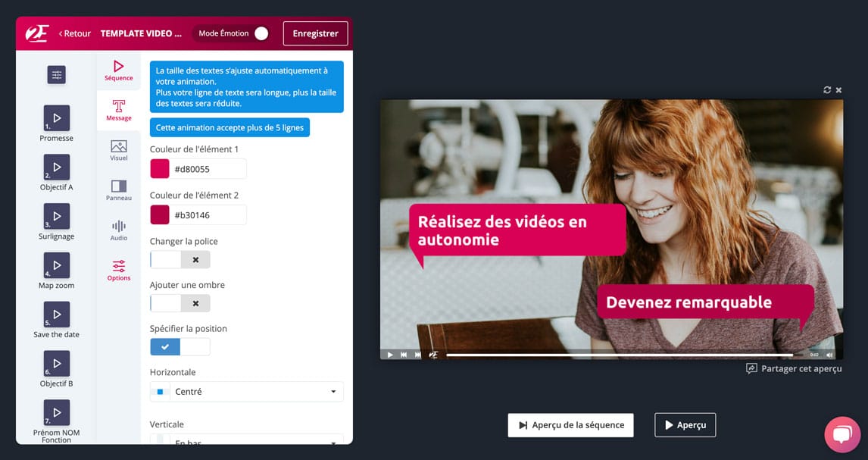
Task: Open the sliders settings icon above the sequences
Action: (57, 75)
